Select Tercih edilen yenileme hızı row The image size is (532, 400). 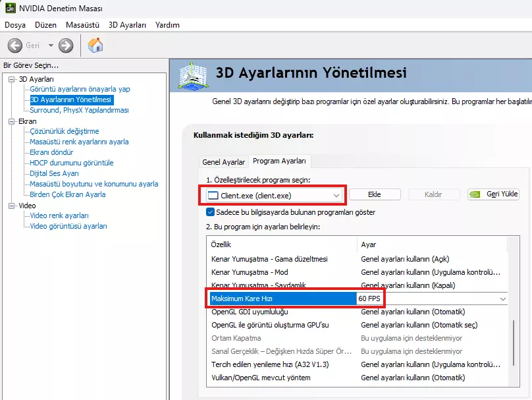coord(358,364)
